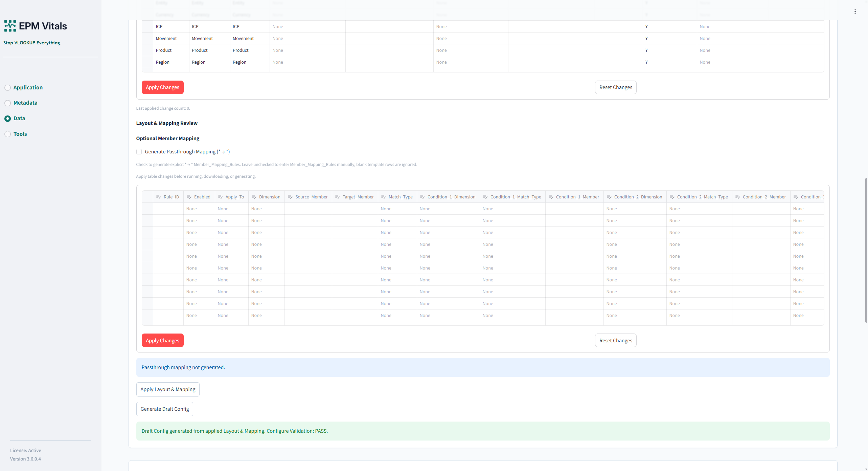This screenshot has width=868, height=471.
Task: Click the Apply_To column edit icon
Action: (x=220, y=197)
